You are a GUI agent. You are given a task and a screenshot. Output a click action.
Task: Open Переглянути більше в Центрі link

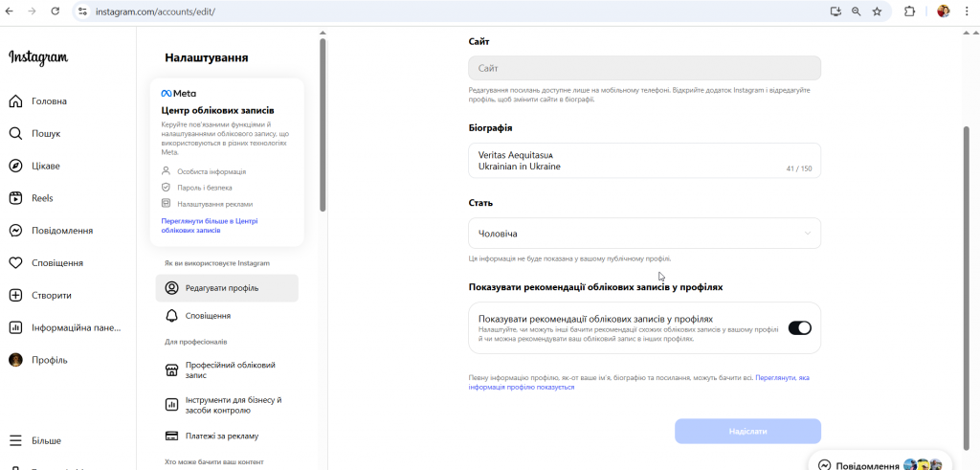(x=209, y=226)
